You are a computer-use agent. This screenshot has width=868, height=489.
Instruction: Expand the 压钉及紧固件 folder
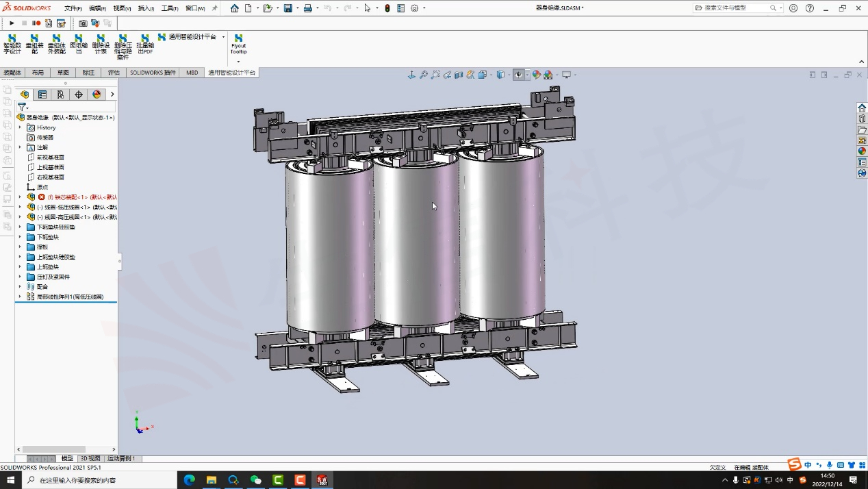coord(20,277)
